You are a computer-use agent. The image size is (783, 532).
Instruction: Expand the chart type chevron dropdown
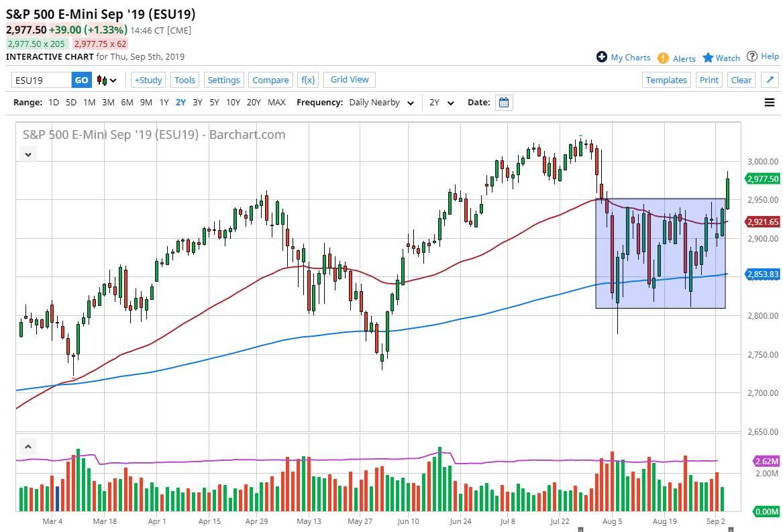coord(113,80)
